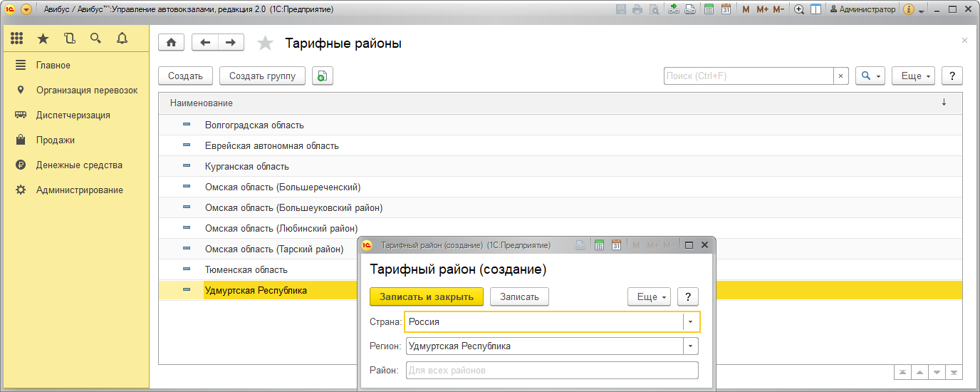This screenshot has height=392, width=980.
Task: Open notifications bell icon
Action: coord(122,38)
